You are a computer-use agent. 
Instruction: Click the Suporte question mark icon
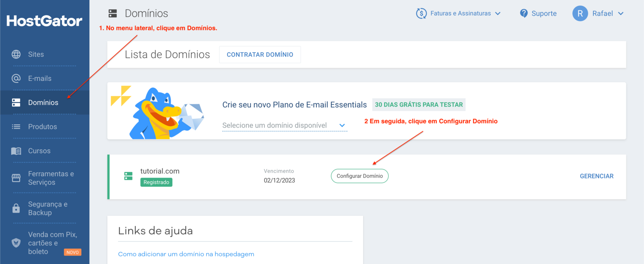[x=524, y=13]
